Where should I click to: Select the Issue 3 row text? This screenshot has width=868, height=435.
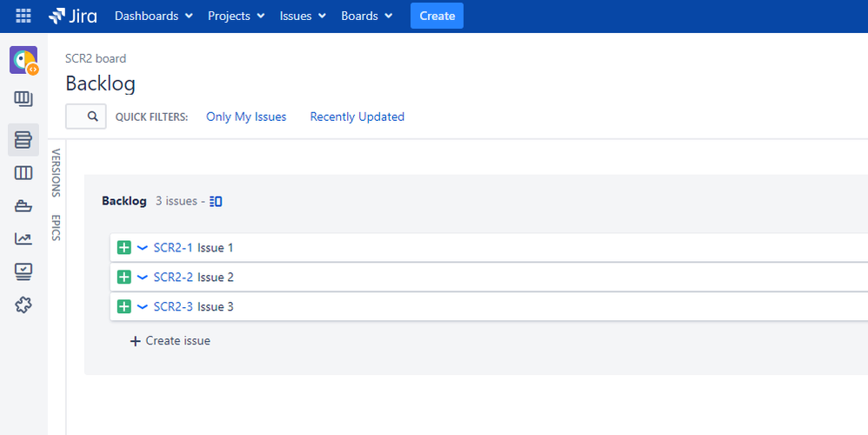216,306
